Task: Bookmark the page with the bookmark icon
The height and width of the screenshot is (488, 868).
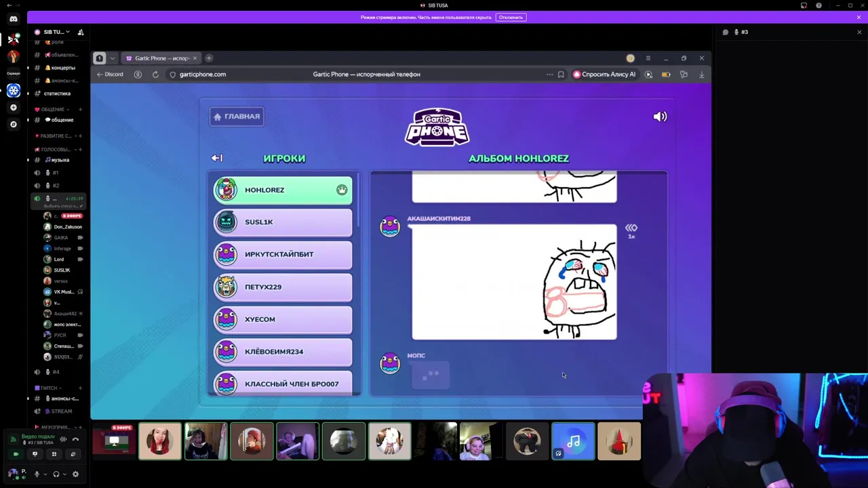Action: tap(561, 75)
